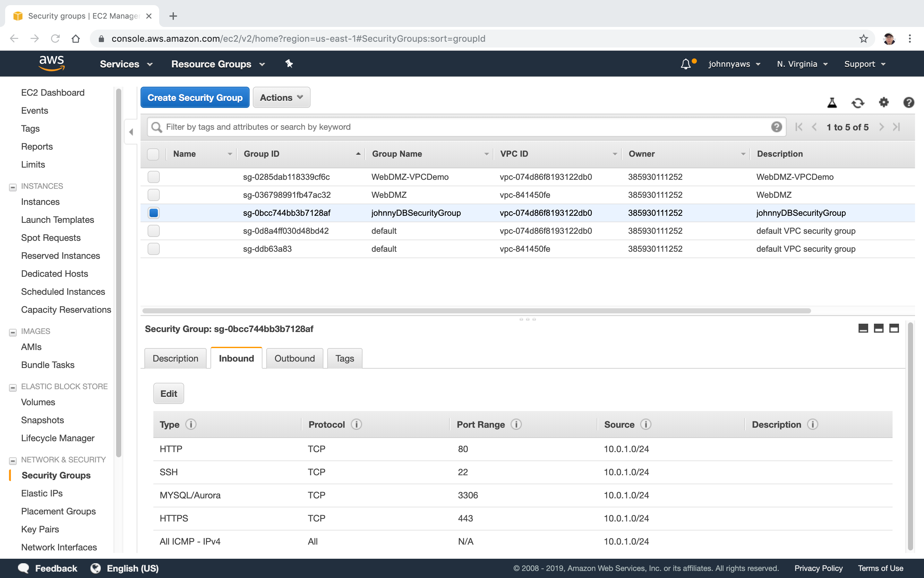
Task: Collapse the NETWORK & SECURITY section
Action: [13, 461]
